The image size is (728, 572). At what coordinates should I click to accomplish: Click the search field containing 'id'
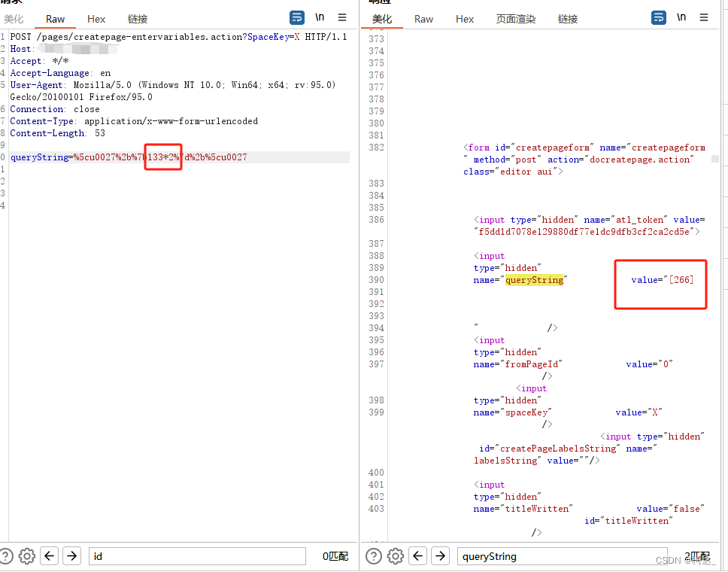(196, 555)
